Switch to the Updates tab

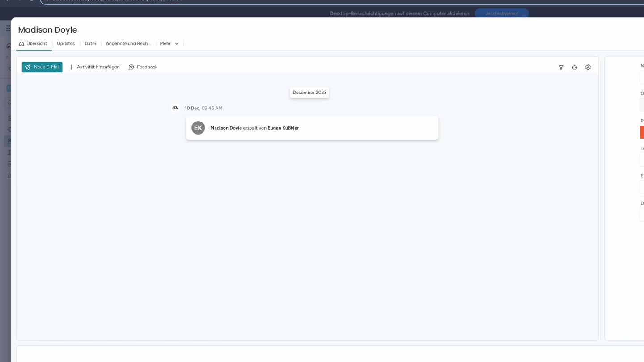coord(65,43)
